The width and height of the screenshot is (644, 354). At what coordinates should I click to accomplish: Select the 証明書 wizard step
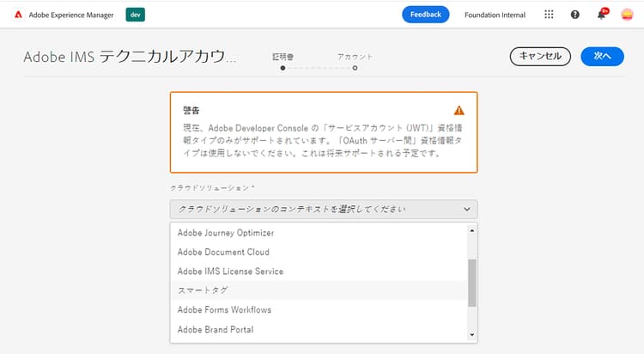point(283,61)
